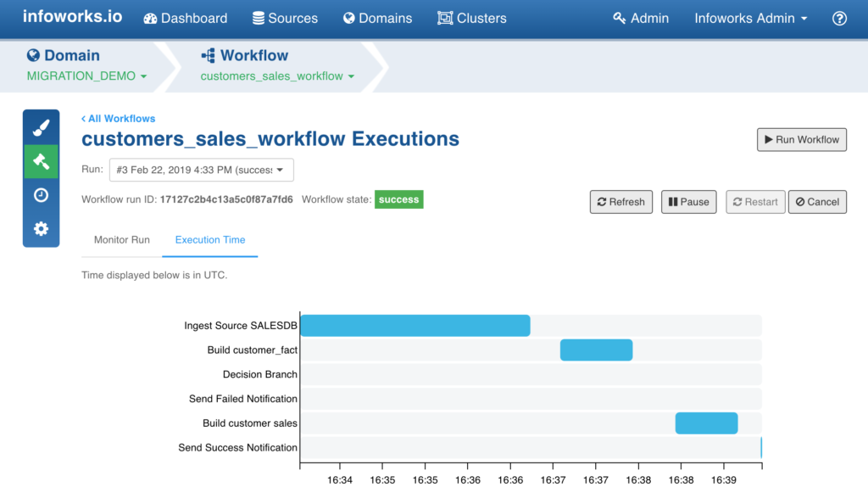Image resolution: width=868 pixels, height=504 pixels.
Task: Select the design/palette icon in the sidebar
Action: (x=41, y=127)
